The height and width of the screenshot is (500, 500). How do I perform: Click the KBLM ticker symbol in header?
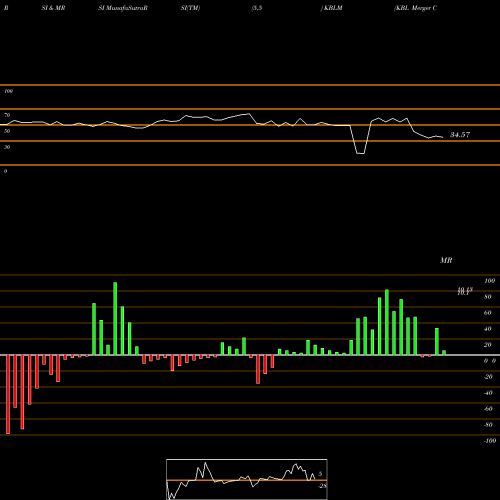tap(333, 8)
